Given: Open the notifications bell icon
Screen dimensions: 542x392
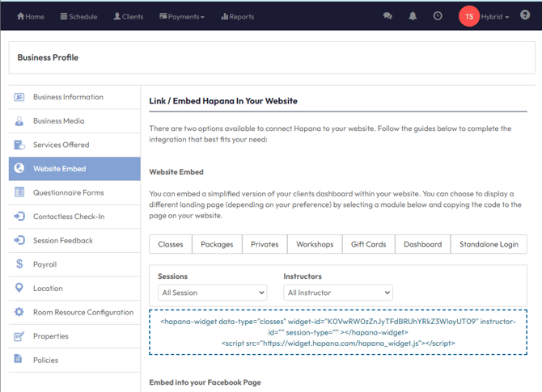Looking at the screenshot, I should click(x=413, y=16).
